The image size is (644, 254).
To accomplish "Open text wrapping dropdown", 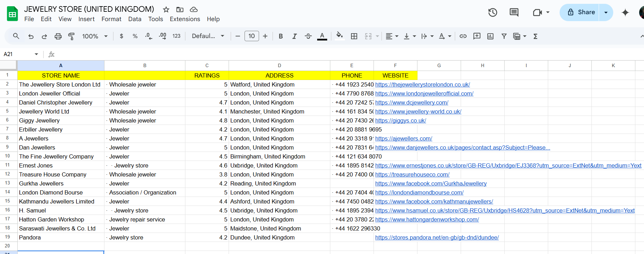I will tap(427, 36).
